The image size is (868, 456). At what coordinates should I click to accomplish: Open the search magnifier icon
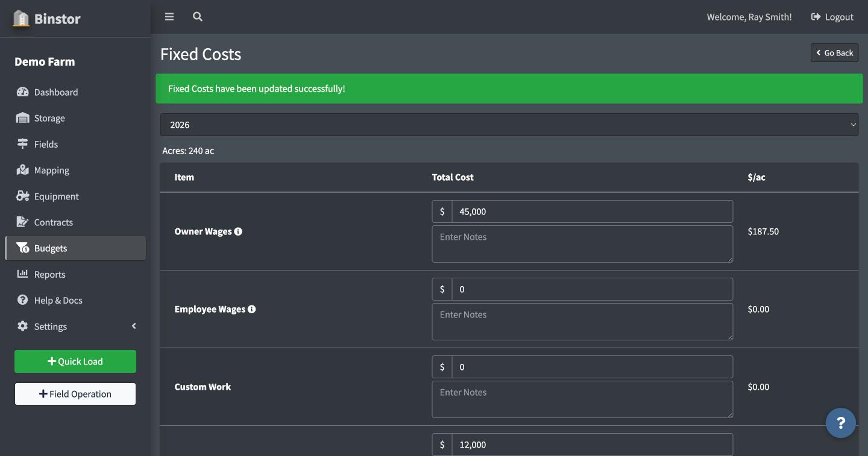click(198, 17)
